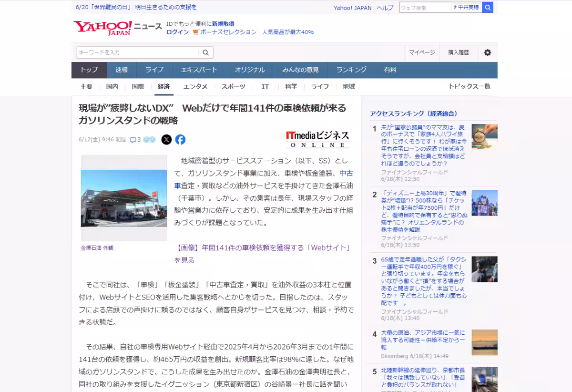
Task: Click the ranking 1 money bag thumbnail
Action: pos(484,137)
